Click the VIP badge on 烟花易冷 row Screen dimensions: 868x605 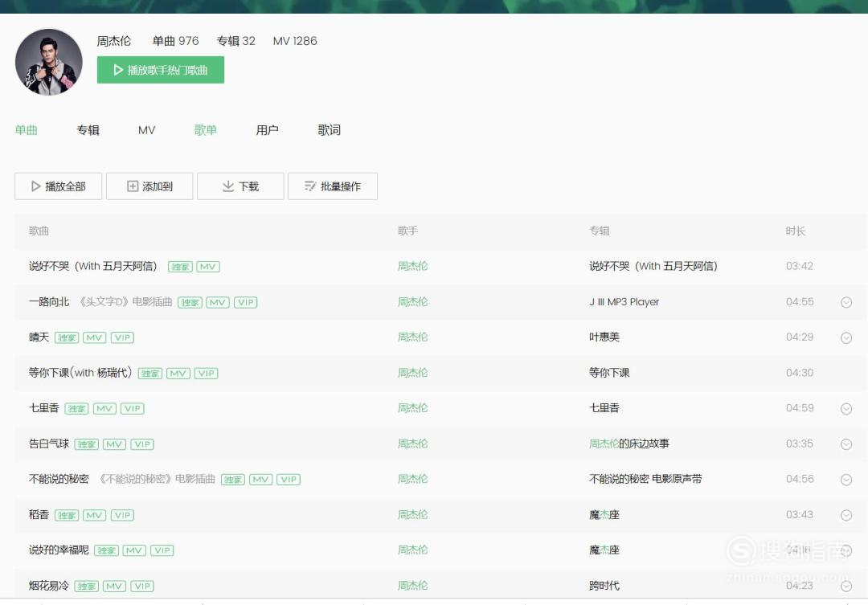(142, 587)
